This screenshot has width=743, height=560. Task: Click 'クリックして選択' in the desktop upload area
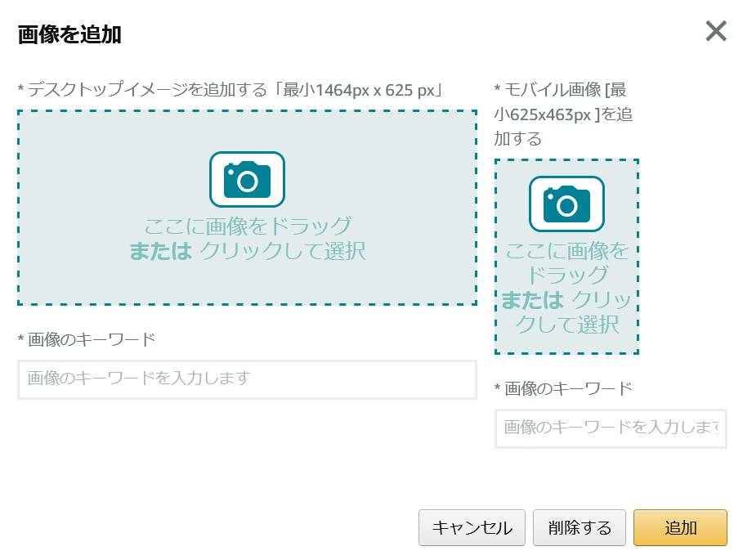coord(283,251)
